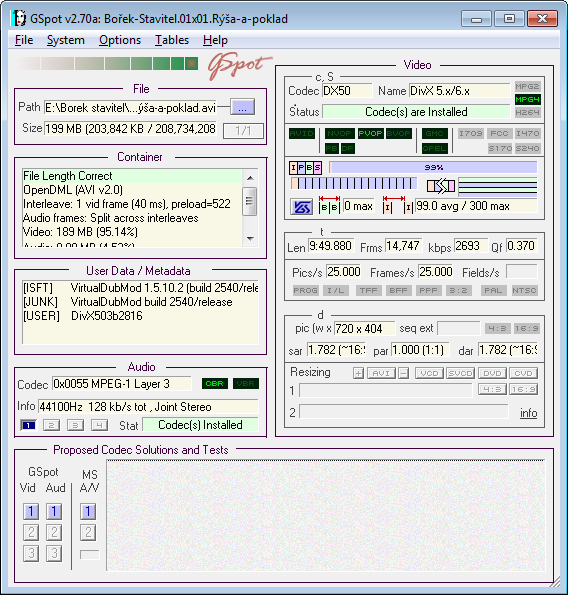
Task: Click the lit MPG4 indicator
Action: (528, 100)
